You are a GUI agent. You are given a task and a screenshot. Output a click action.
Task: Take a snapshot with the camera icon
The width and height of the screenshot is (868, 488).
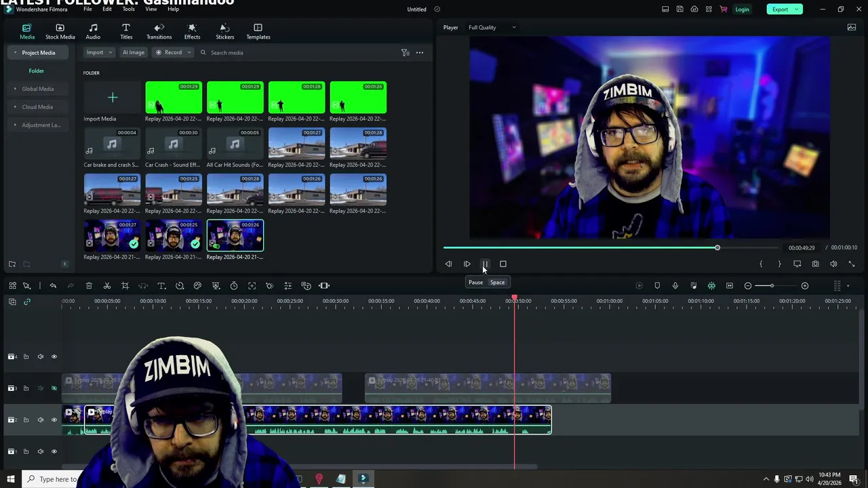[815, 264]
